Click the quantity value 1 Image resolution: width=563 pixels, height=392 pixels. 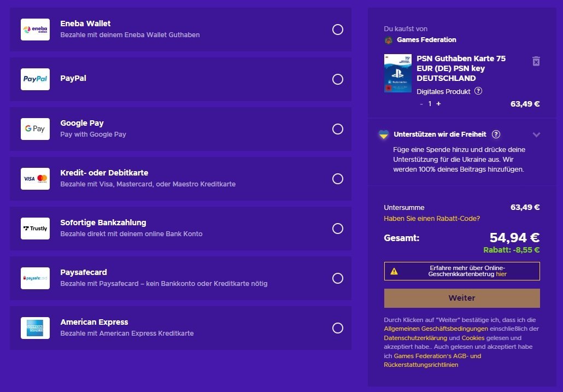point(430,104)
